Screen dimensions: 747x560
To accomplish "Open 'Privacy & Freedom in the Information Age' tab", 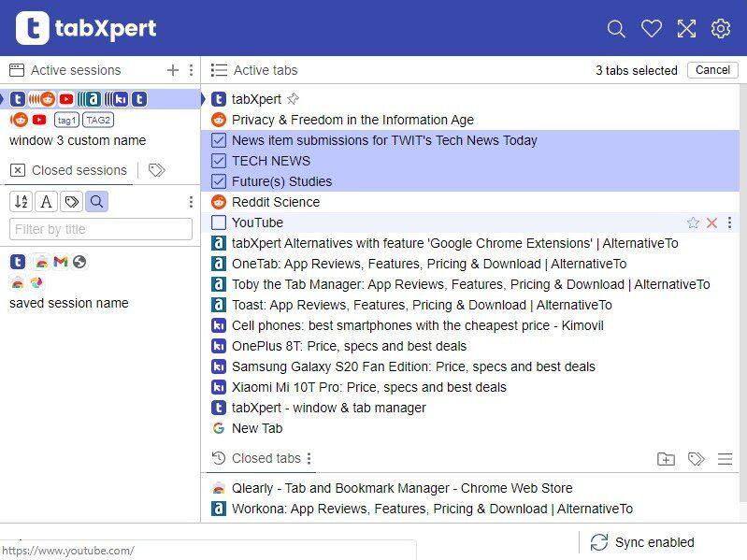I will [470, 120].
